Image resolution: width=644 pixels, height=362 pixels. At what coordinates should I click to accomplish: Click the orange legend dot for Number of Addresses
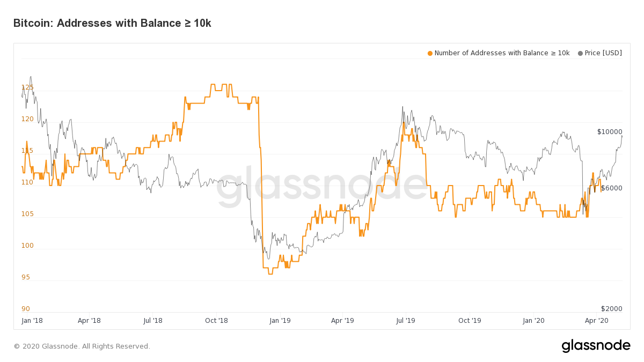tap(430, 53)
